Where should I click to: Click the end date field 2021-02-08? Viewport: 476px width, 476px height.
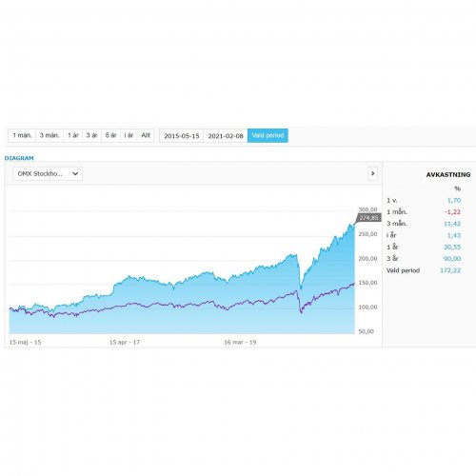[226, 136]
